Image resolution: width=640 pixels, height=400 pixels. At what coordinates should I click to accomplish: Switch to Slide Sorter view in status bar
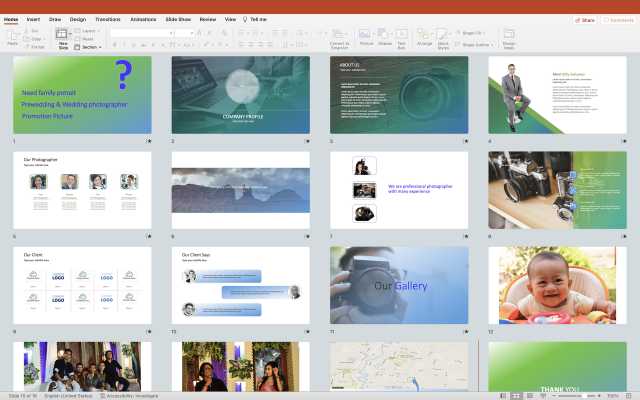pyautogui.click(x=515, y=395)
